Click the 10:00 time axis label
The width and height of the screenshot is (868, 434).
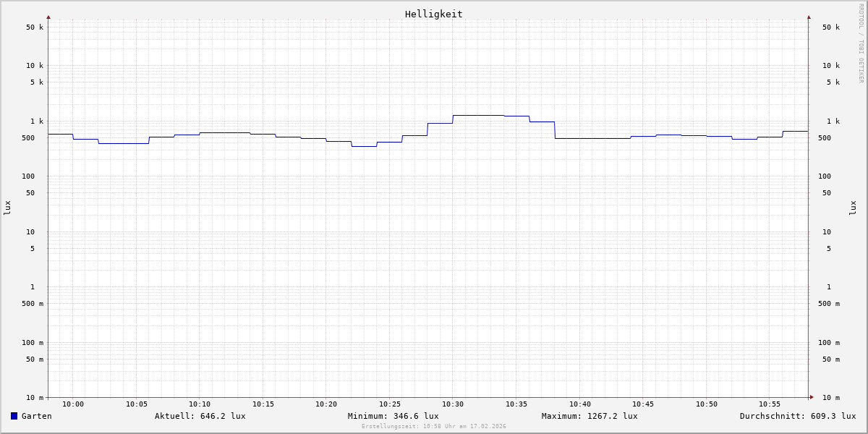point(73,404)
